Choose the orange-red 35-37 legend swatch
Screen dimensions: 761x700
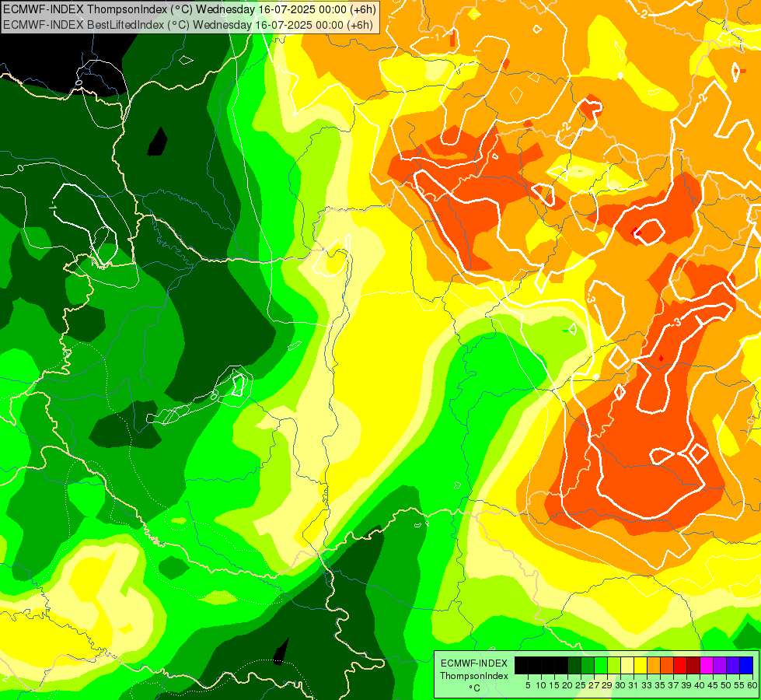[667, 665]
